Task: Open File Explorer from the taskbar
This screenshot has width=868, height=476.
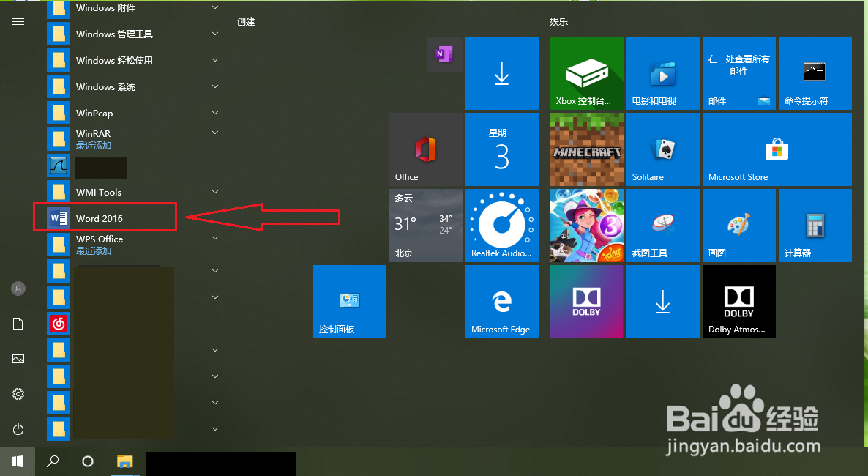Action: click(125, 461)
